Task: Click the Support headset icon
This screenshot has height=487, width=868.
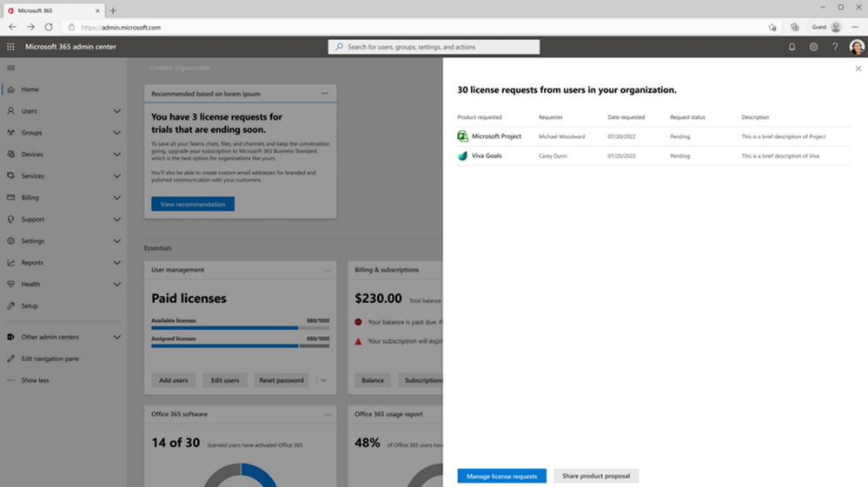Action: 10,219
